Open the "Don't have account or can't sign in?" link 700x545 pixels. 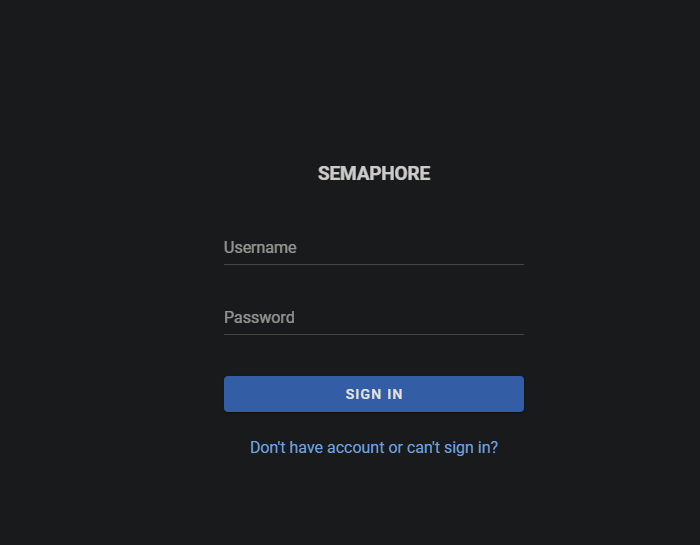coord(373,447)
